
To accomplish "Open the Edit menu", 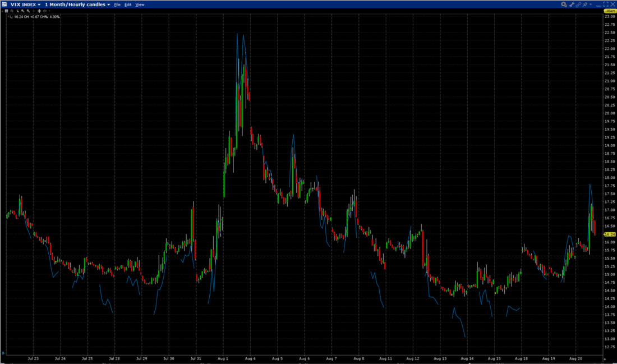I will [128, 4].
